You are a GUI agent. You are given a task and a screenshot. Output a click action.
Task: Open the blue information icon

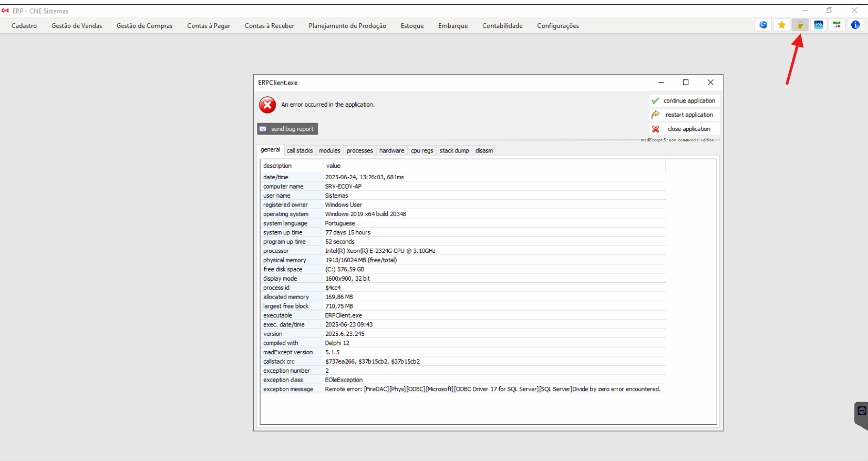pyautogui.click(x=855, y=25)
